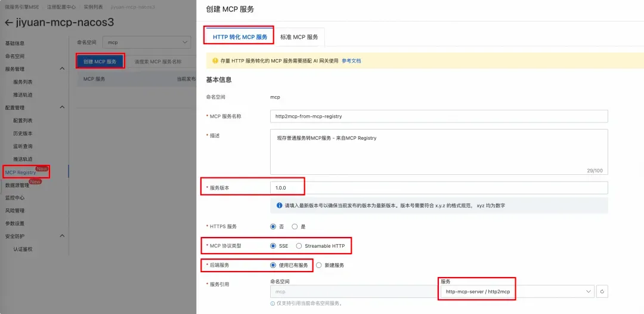Open 命名空间 in sidebar

coord(15,56)
